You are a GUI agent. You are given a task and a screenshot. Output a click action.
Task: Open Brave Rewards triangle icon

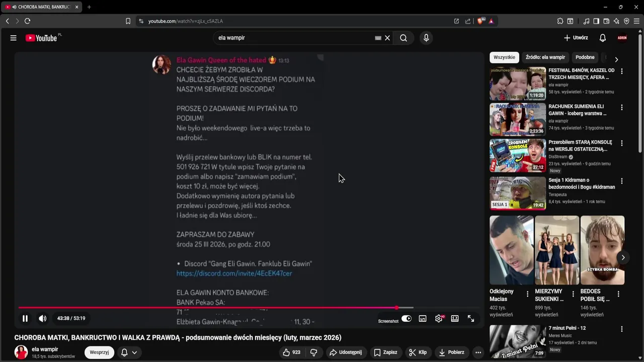point(491,21)
